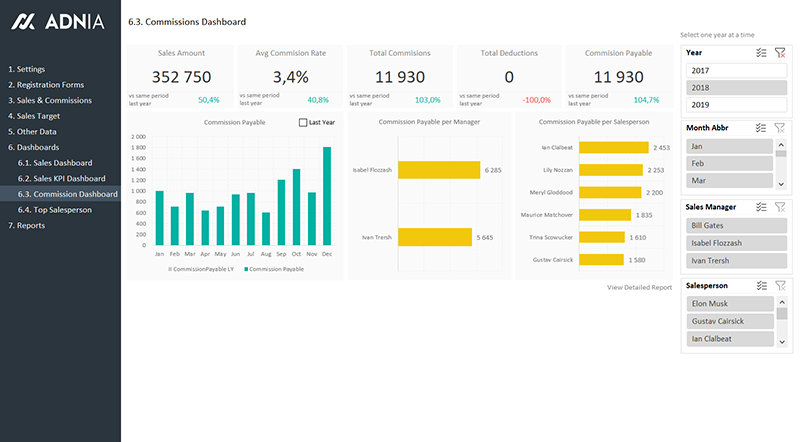Viewport: 800px width, 442px height.
Task: Expand the 6. Dashboards section
Action: point(35,147)
